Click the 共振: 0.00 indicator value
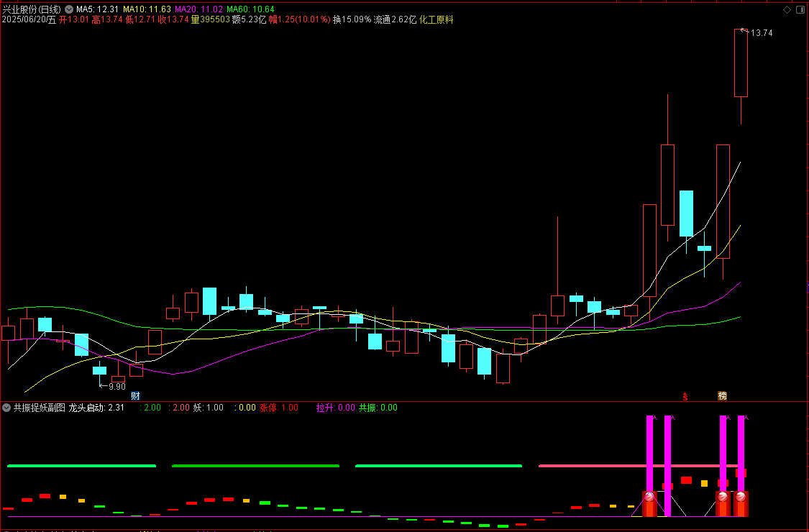 point(378,408)
